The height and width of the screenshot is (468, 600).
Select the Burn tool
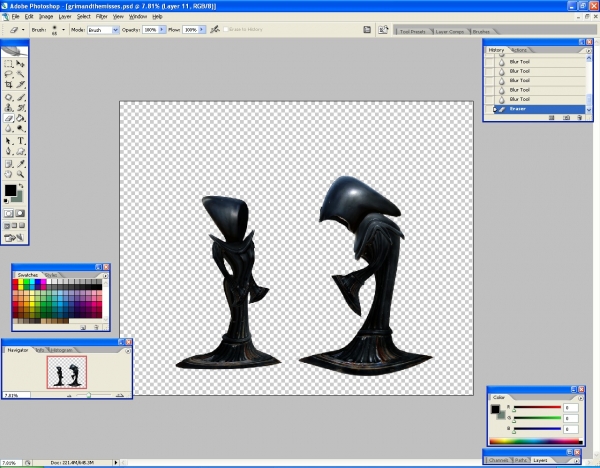pos(20,129)
